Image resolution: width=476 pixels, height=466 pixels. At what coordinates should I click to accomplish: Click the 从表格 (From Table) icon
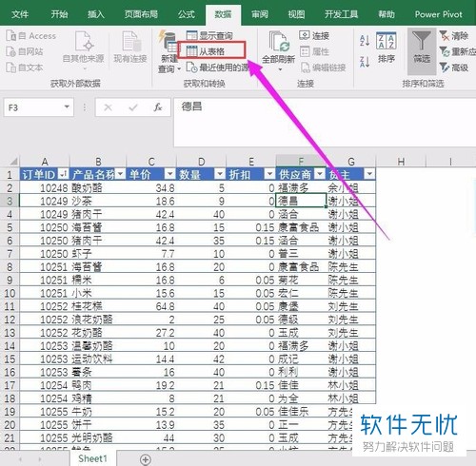tap(191, 51)
